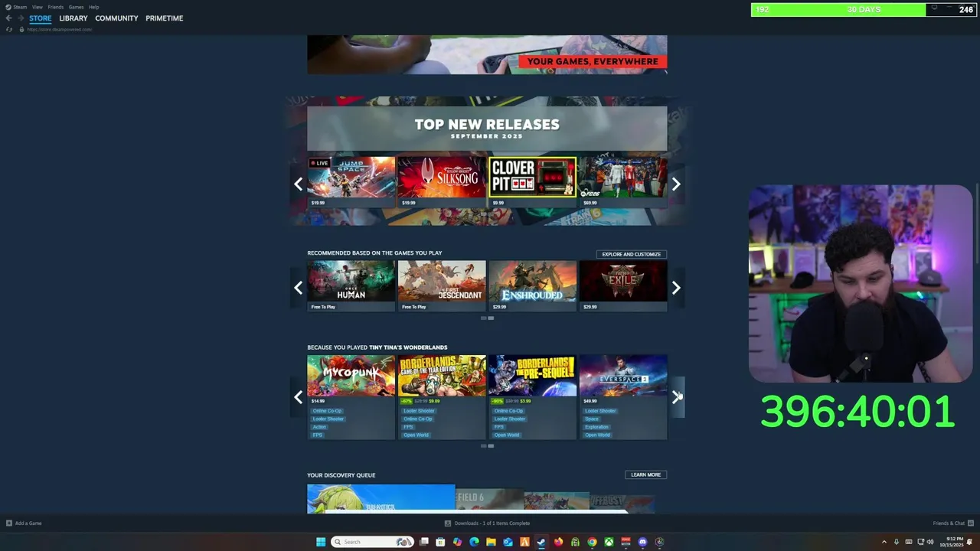Open the Path of Exile thumbnail
This screenshot has width=980, height=551.
pos(622,285)
